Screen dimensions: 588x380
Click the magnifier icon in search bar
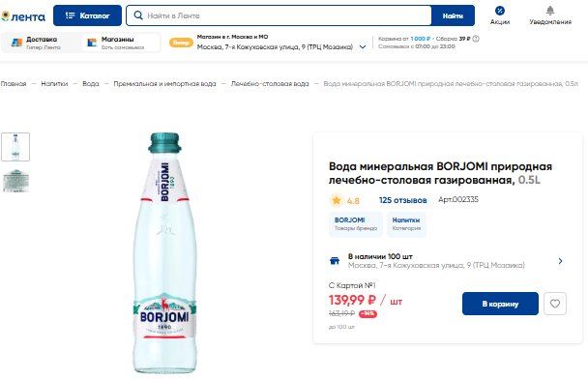138,15
